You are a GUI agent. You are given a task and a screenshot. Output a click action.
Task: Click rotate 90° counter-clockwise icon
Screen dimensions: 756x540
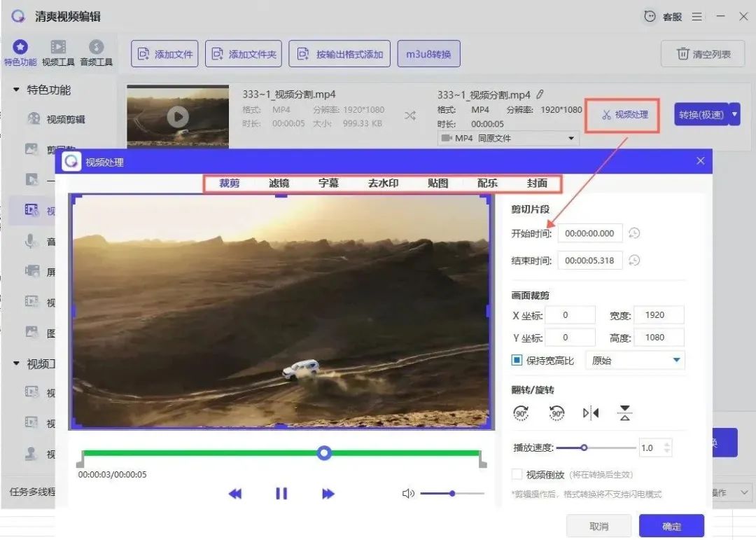556,413
